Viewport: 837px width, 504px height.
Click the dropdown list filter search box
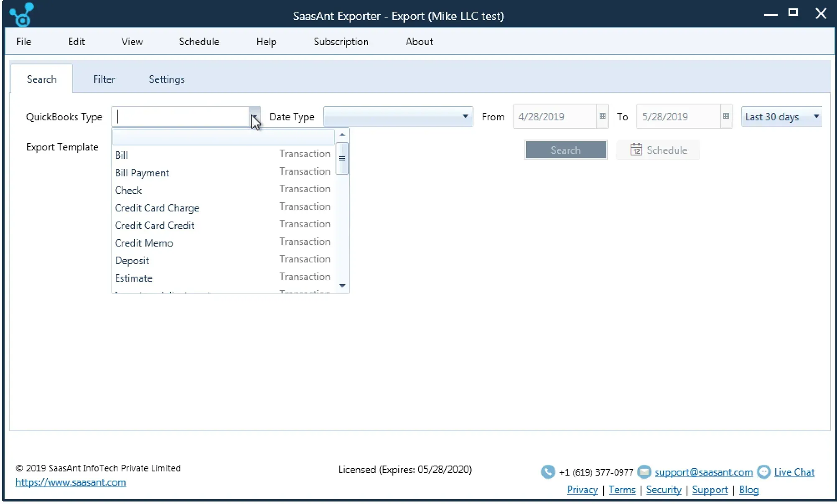(x=224, y=137)
